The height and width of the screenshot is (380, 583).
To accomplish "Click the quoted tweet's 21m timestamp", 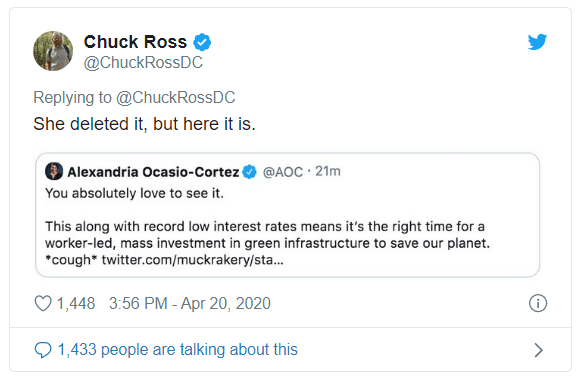I will [x=328, y=171].
